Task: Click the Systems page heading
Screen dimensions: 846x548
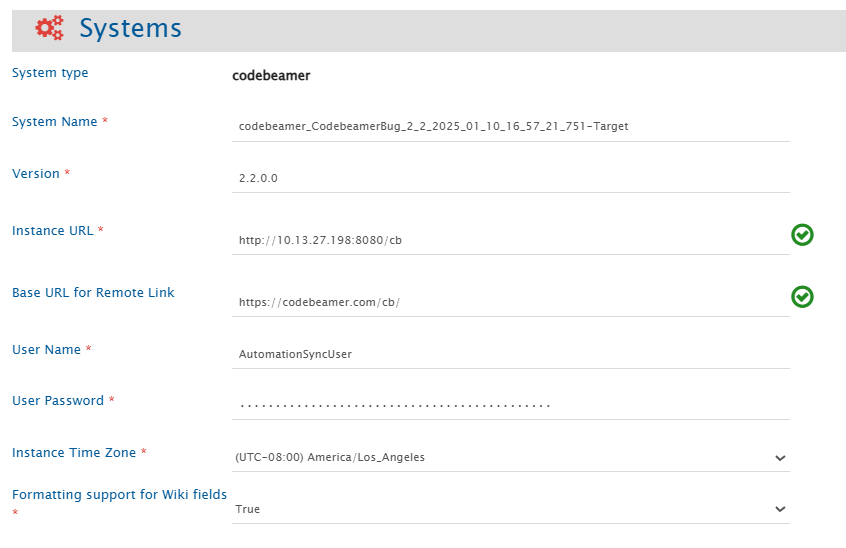Action: (130, 29)
